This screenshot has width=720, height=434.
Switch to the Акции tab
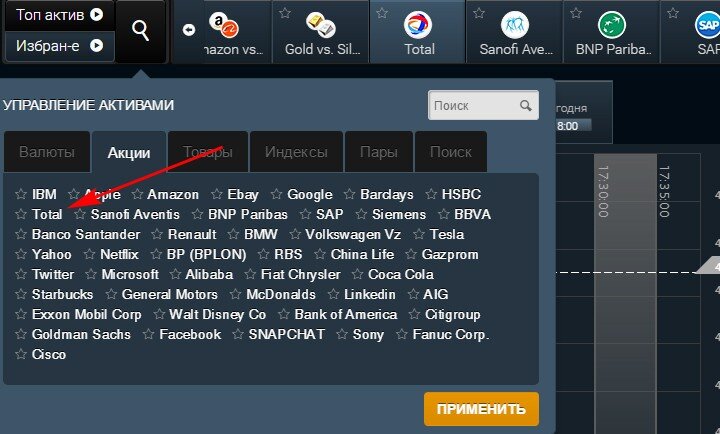[x=129, y=152]
